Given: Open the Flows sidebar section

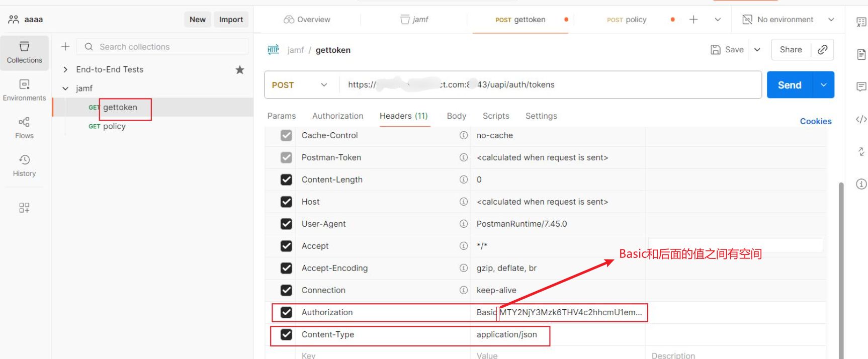Looking at the screenshot, I should [x=24, y=128].
